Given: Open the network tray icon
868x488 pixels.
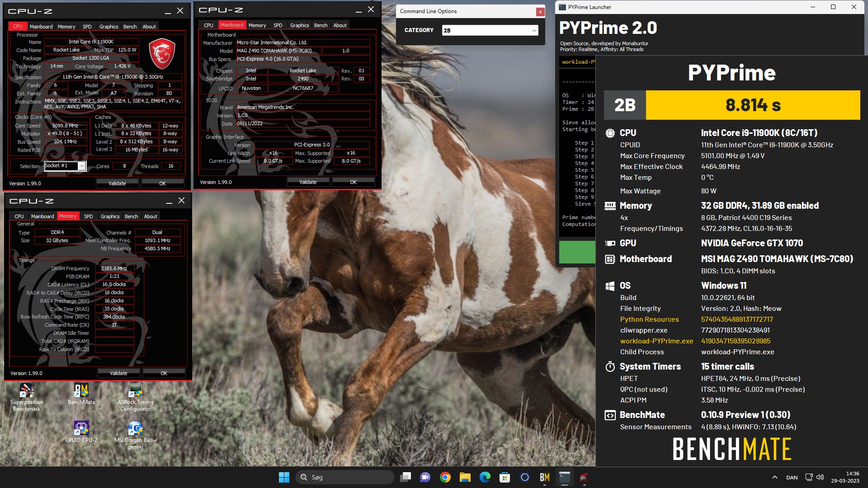Looking at the screenshot, I should point(809,477).
